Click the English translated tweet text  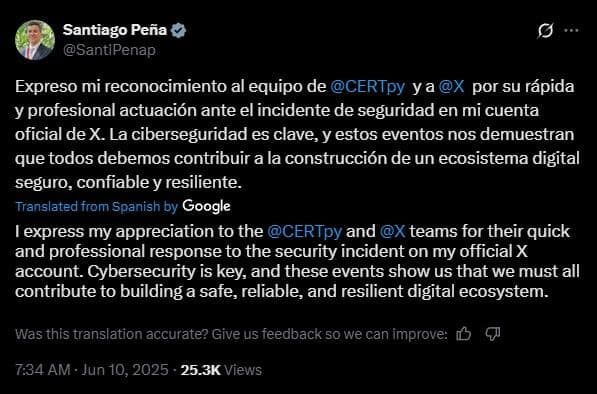coord(297,261)
